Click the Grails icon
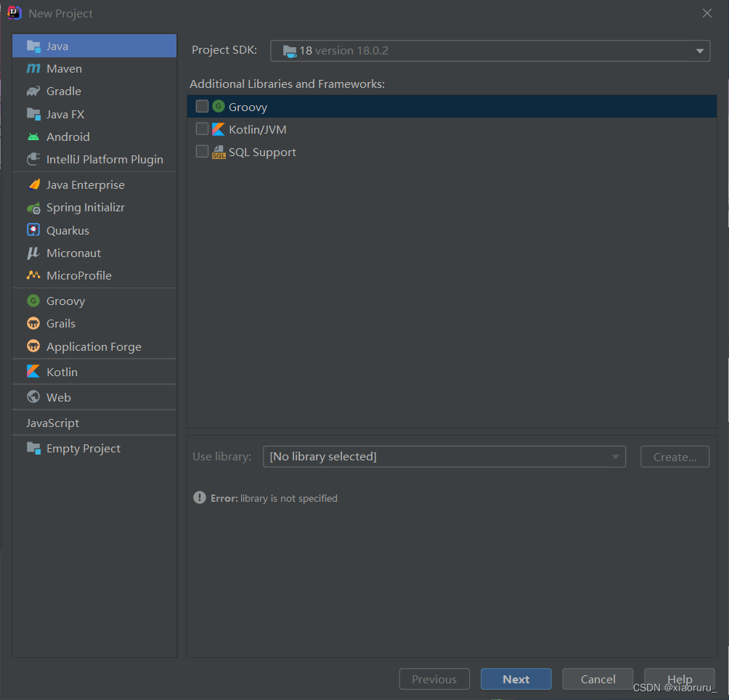The image size is (729, 700). coord(33,323)
